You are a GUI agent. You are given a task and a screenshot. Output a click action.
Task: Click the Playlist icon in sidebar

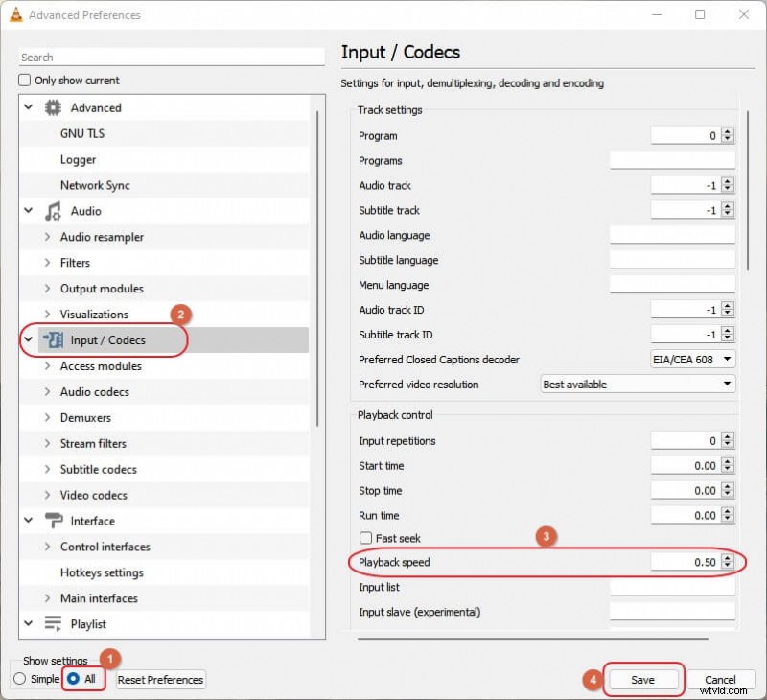tap(51, 624)
